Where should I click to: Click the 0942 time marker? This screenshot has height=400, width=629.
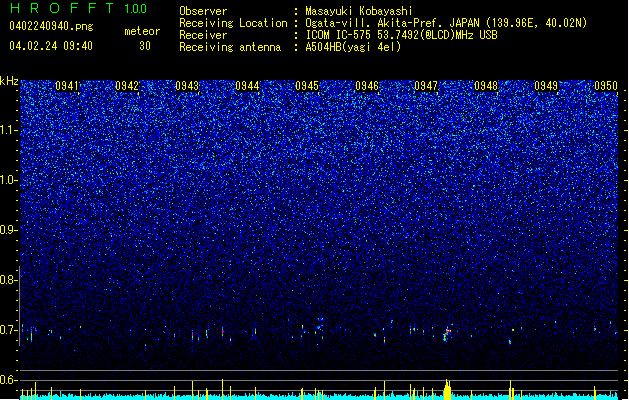(127, 86)
